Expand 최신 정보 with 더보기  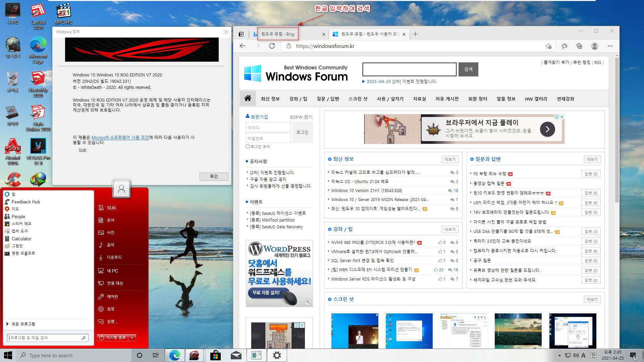tap(450, 159)
